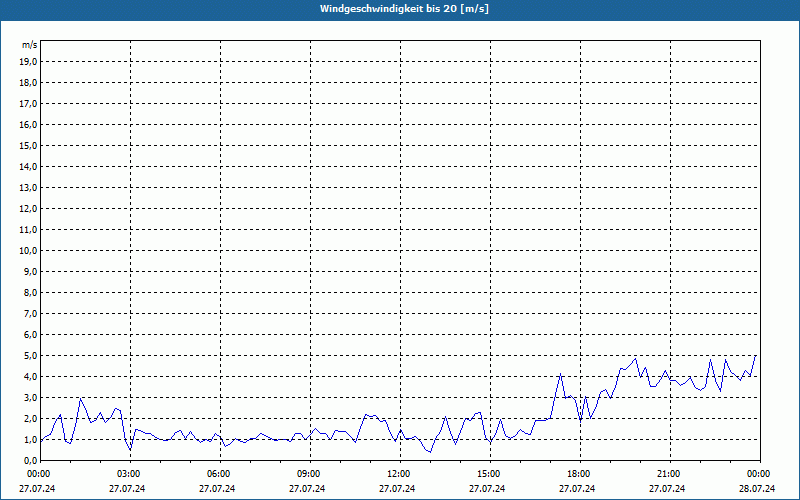Image resolution: width=800 pixels, height=500 pixels.
Task: Click the 09:00 time label
Action: pos(310,474)
